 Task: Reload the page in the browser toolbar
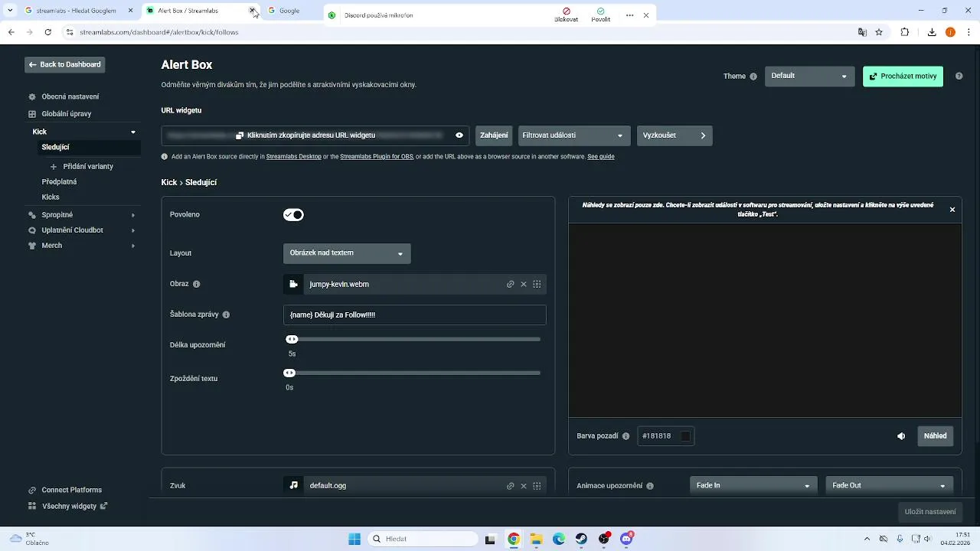tap(48, 32)
